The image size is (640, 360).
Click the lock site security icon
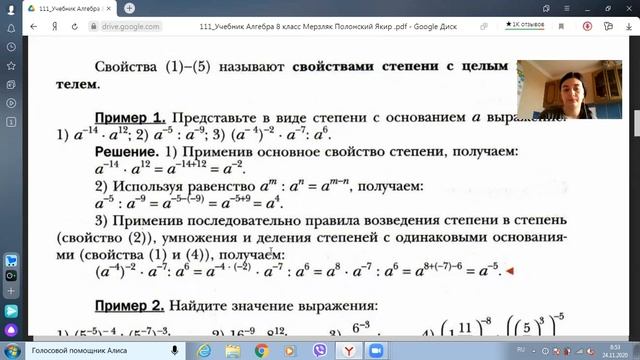point(94,27)
